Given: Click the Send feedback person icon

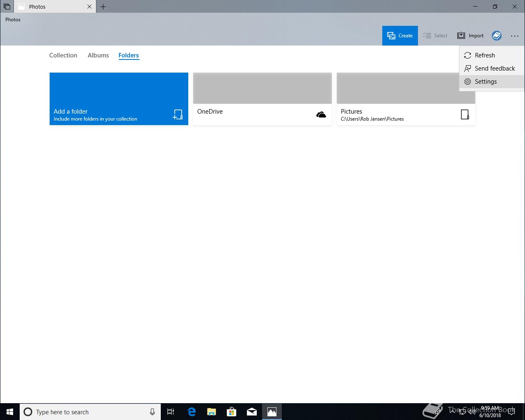Looking at the screenshot, I should coord(468,68).
